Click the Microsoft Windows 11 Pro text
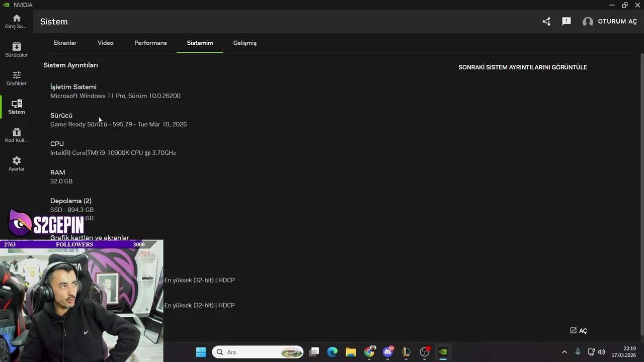The height and width of the screenshot is (362, 644). pos(115,96)
